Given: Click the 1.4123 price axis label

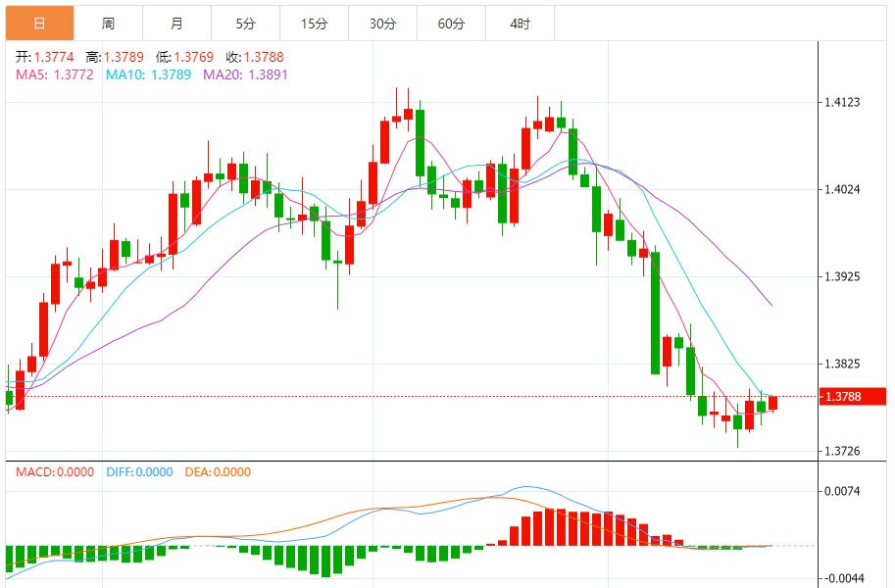Looking at the screenshot, I should tap(843, 102).
